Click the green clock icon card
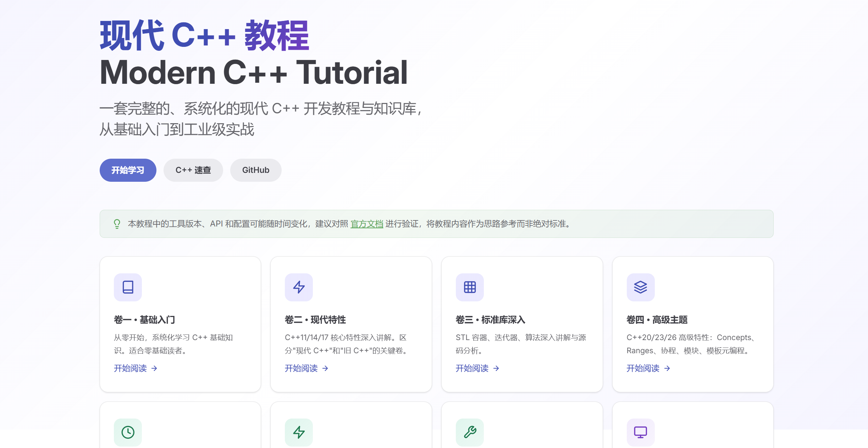Image resolution: width=868 pixels, height=448 pixels. (128, 432)
